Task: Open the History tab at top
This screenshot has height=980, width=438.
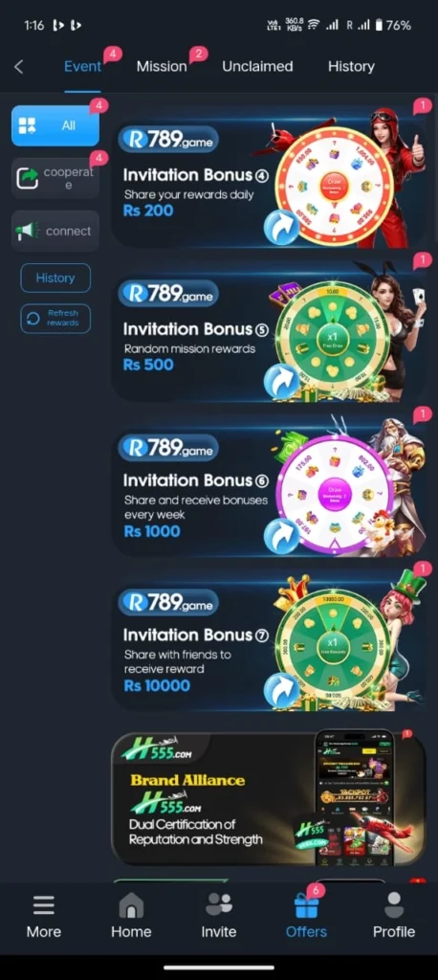Action: point(351,66)
